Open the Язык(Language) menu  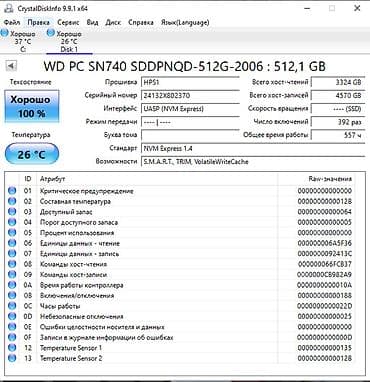pos(185,22)
